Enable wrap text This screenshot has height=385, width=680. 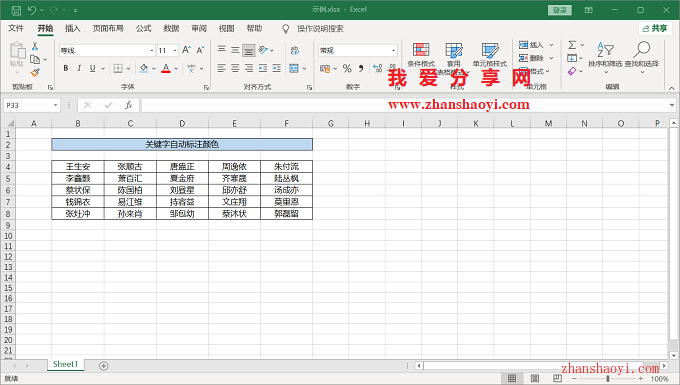(x=295, y=50)
